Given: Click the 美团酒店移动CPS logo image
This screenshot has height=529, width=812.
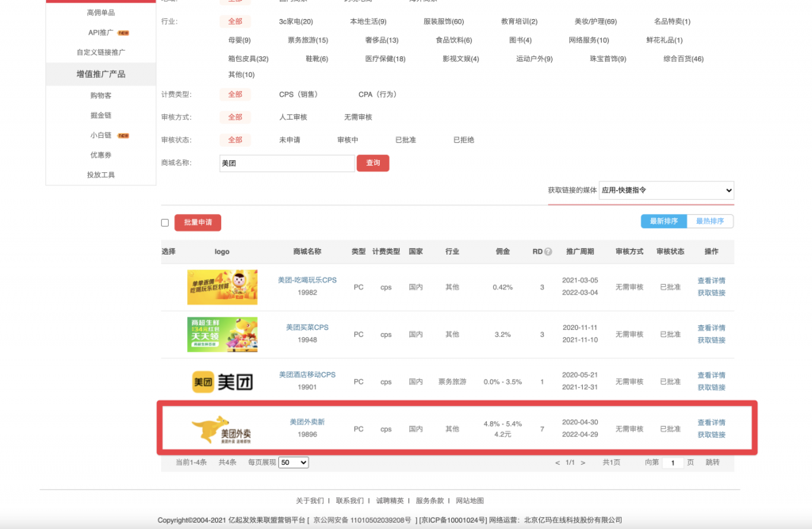Looking at the screenshot, I should coord(222,381).
